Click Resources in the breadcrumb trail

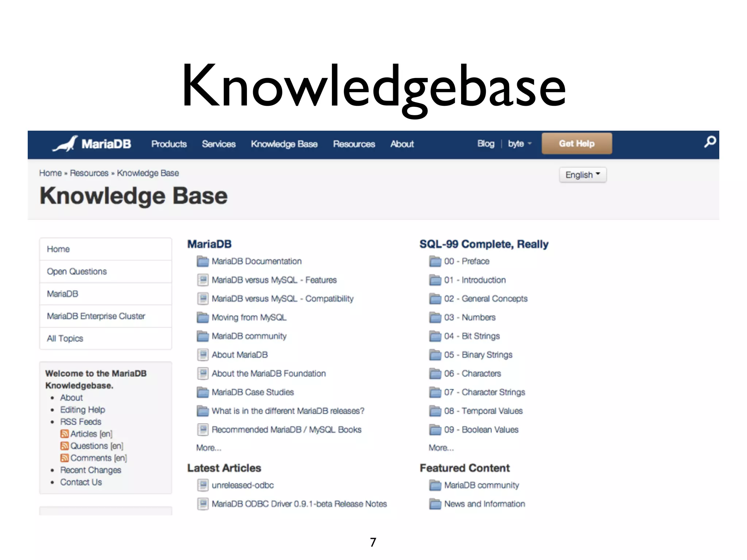pyautogui.click(x=89, y=173)
